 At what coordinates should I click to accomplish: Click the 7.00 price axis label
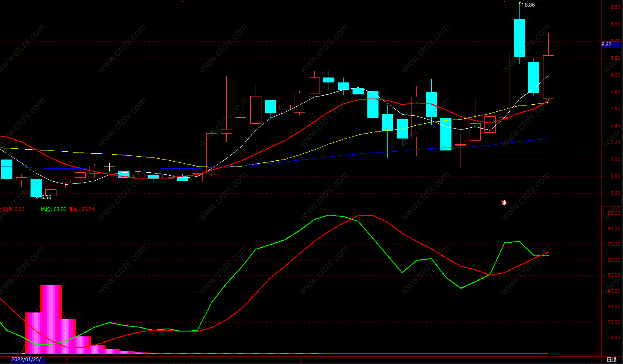tap(615, 160)
